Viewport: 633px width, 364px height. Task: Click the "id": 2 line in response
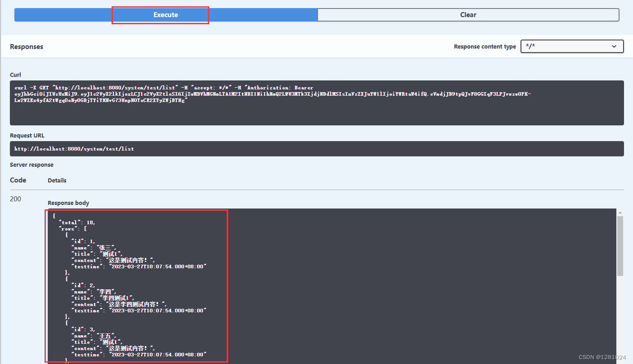tap(83, 285)
